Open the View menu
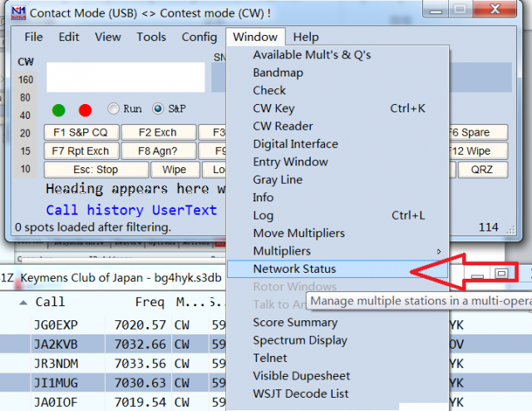The image size is (532, 411). [108, 37]
